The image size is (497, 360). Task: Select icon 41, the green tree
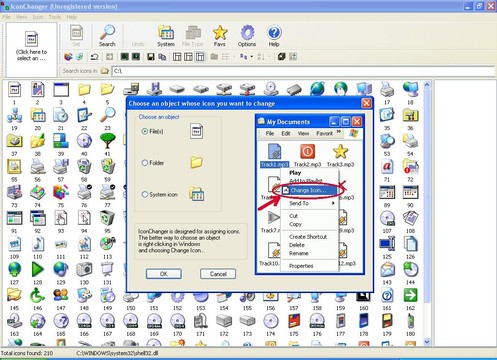(107, 141)
